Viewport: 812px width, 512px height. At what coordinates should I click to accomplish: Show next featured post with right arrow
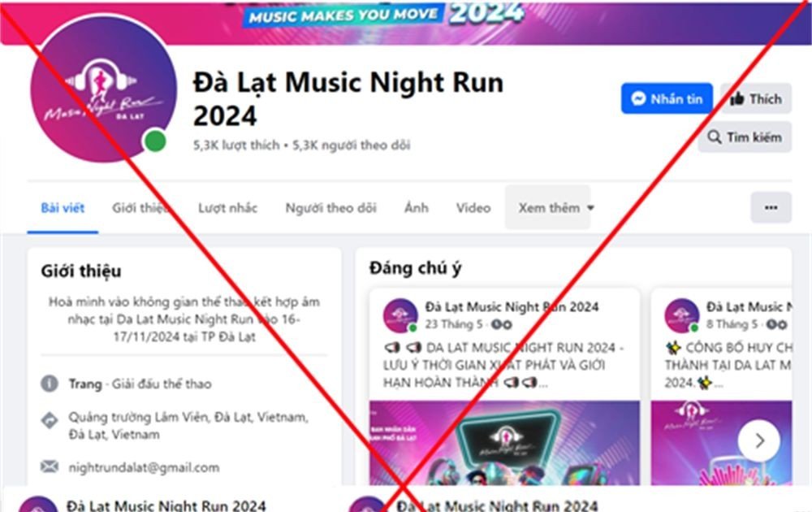[x=758, y=440]
